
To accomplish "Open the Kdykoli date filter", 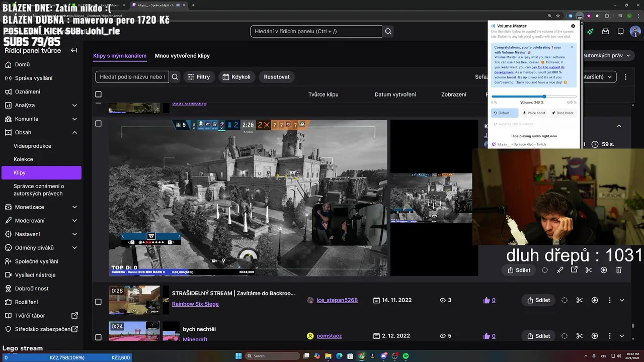I will [236, 77].
